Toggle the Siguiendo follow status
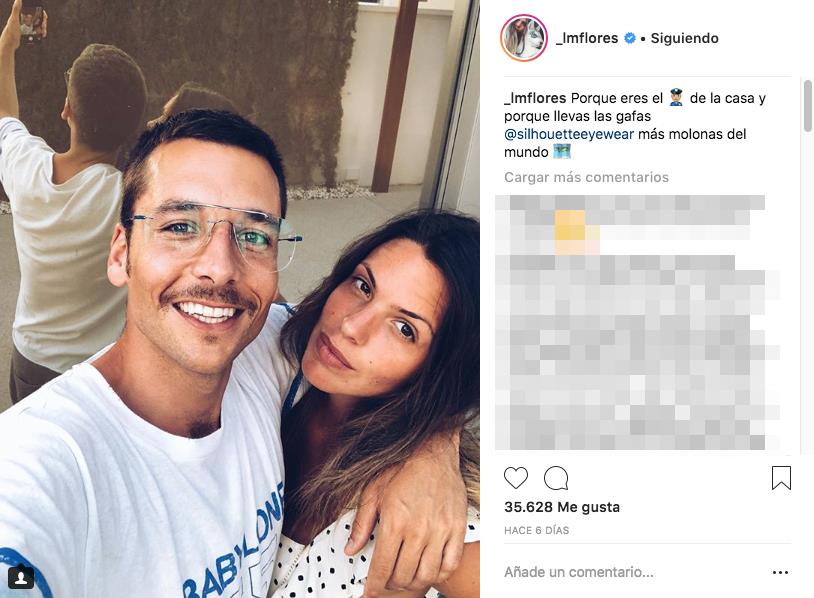Image resolution: width=814 pixels, height=598 pixels. 684,38
